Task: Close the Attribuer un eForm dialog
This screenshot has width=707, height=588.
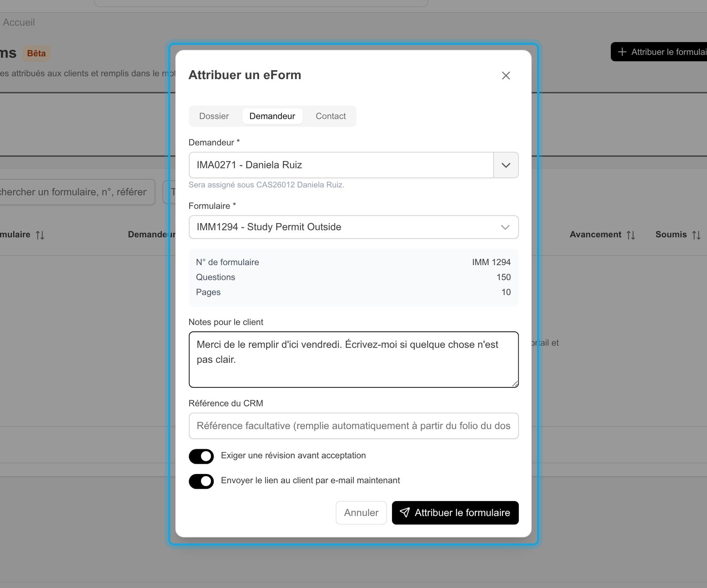Action: coord(506,76)
